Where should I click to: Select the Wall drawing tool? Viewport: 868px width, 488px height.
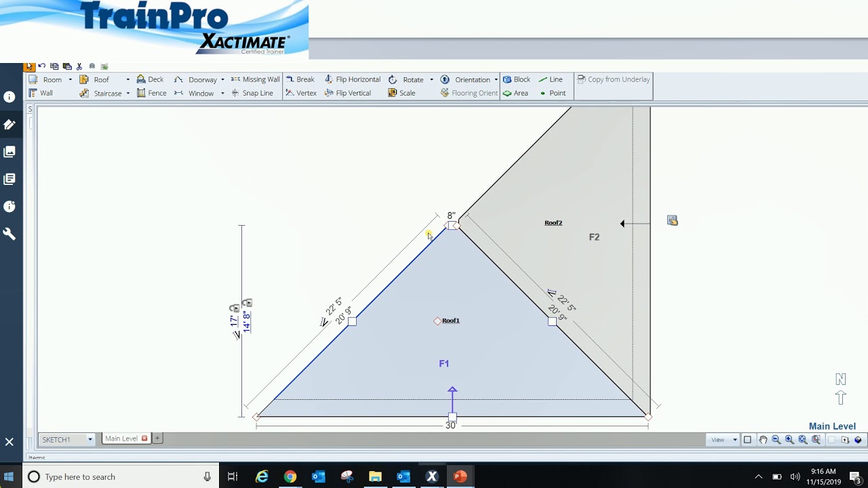coord(41,93)
